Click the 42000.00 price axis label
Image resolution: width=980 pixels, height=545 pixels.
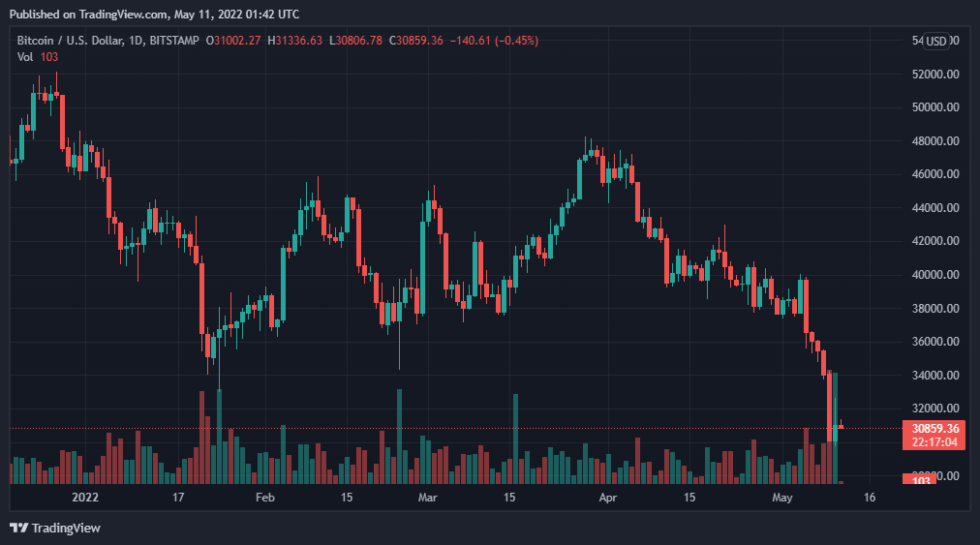point(935,241)
